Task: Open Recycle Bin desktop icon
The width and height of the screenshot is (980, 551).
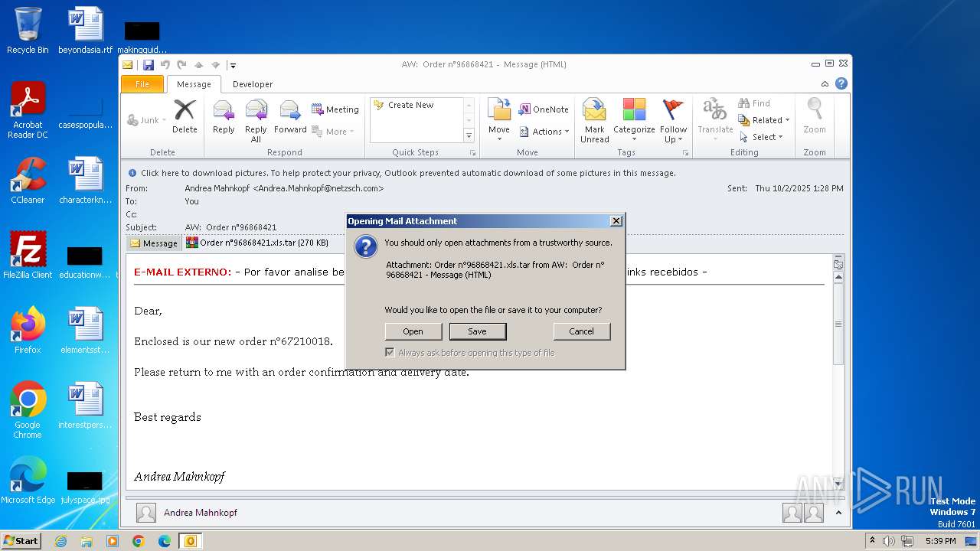Action: coord(28,31)
